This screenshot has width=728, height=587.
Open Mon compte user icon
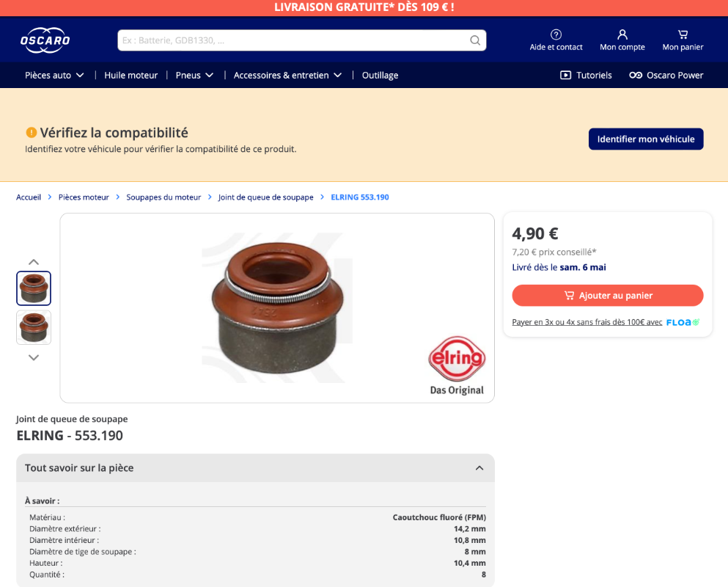(622, 34)
